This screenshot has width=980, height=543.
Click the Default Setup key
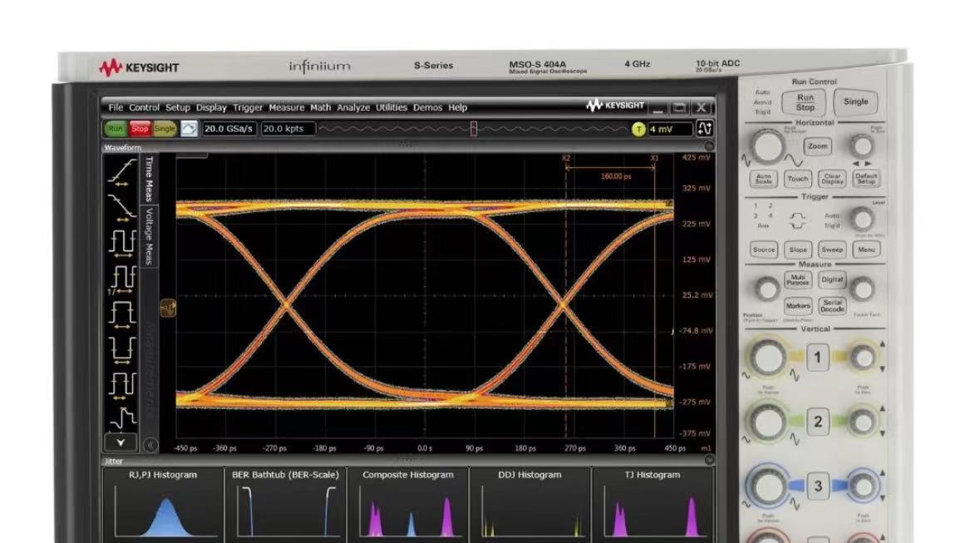[x=865, y=179]
